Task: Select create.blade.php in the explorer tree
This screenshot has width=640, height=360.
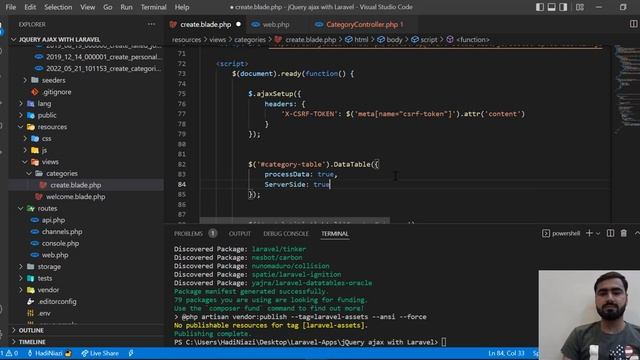Action: click(x=76, y=185)
